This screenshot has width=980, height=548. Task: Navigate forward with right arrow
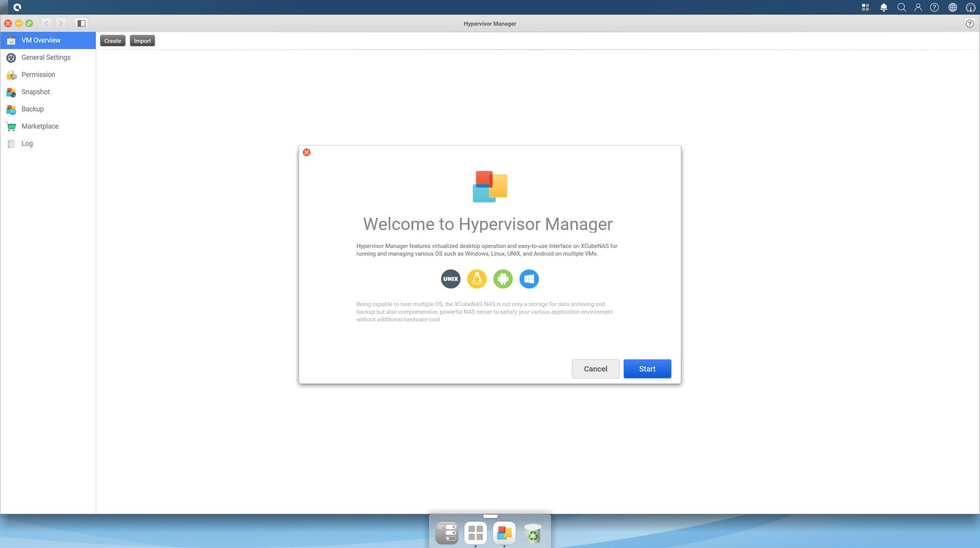pos(61,23)
